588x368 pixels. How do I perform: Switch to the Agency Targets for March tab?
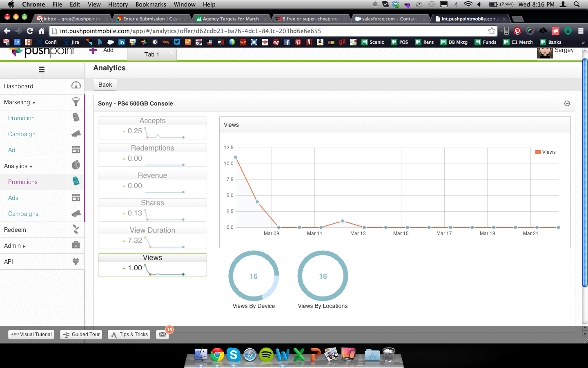[x=231, y=19]
